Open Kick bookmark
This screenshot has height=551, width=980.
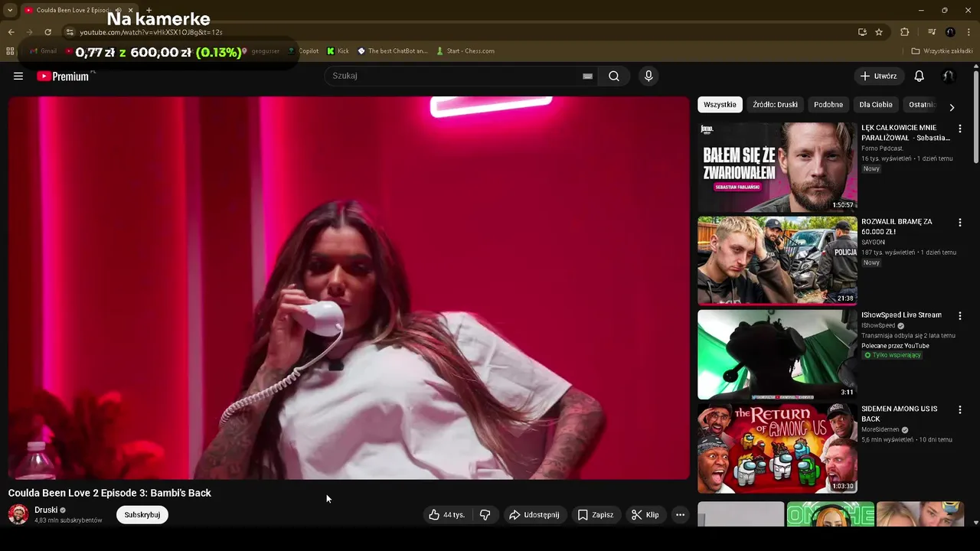[x=338, y=51]
